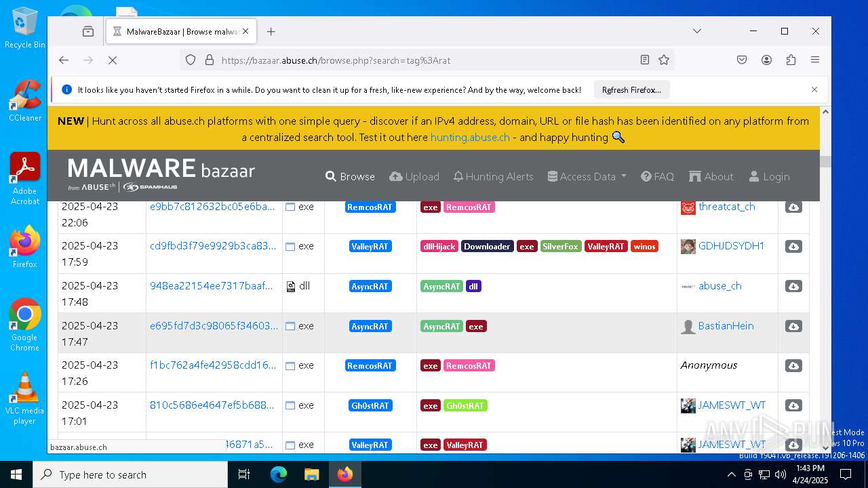Open CCleaner desktop shortcut
Image resolution: width=868 pixels, height=488 pixels.
(25, 102)
